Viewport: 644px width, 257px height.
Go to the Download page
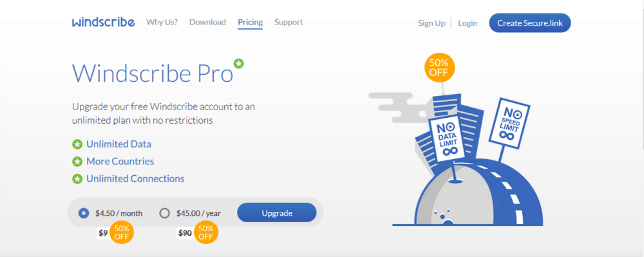207,22
